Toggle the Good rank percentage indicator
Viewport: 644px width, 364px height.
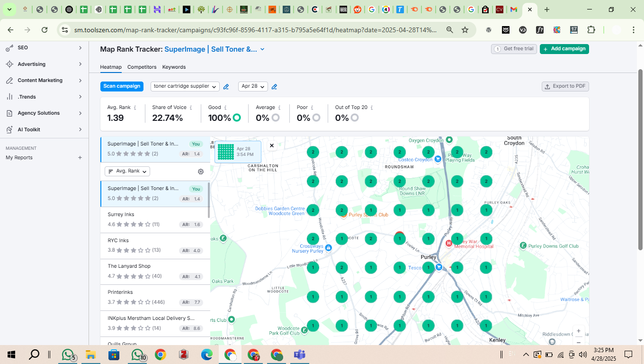pos(237,117)
